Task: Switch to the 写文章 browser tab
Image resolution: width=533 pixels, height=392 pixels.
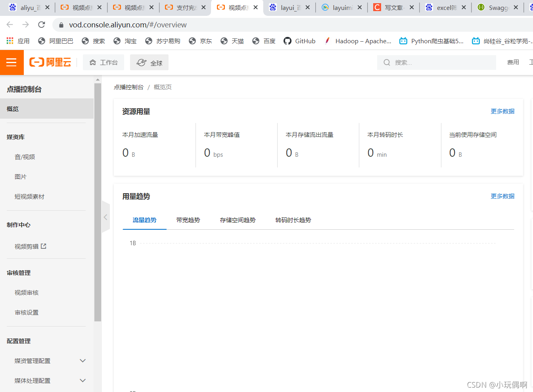Action: point(393,8)
